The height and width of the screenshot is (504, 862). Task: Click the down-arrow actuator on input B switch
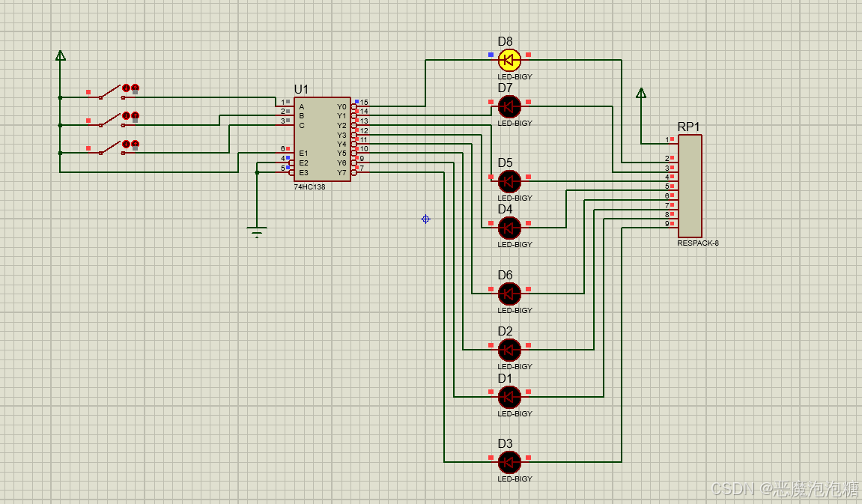pos(126,115)
